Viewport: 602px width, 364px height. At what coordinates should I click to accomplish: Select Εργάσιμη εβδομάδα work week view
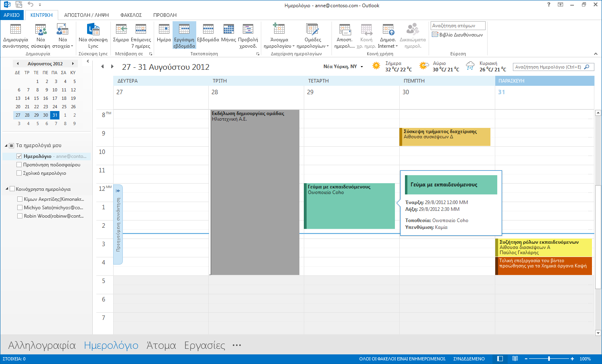(184, 36)
